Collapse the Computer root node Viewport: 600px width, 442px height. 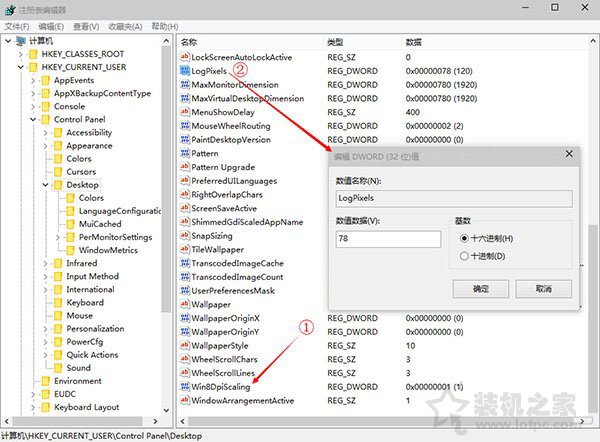(8, 41)
